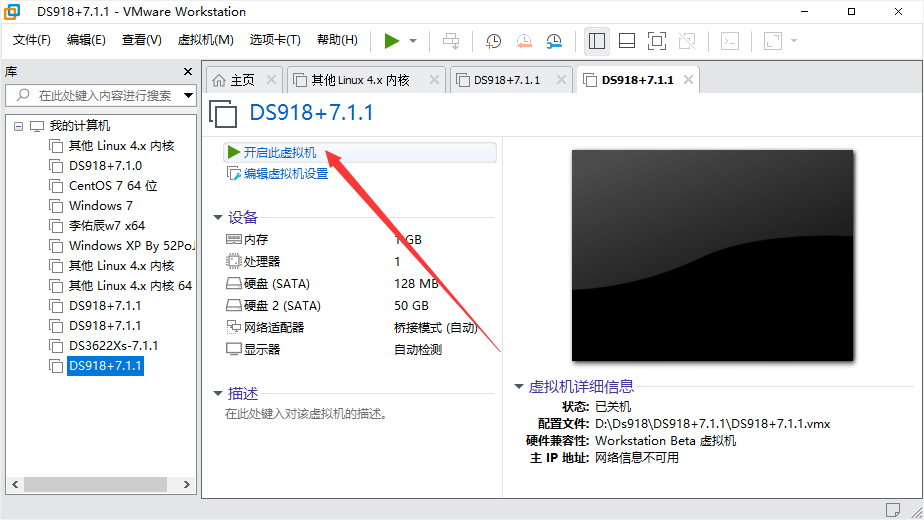The width and height of the screenshot is (924, 520).
Task: Click 开启此虚拟机 to power on
Action: [x=279, y=152]
